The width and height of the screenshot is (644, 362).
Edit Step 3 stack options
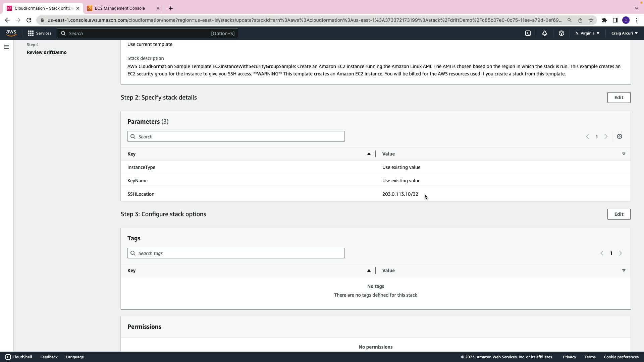tap(619, 214)
